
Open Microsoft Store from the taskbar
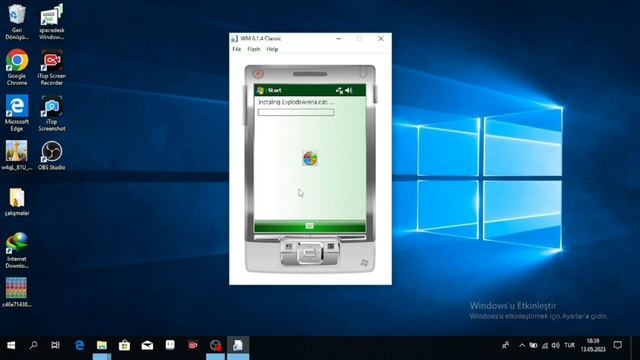(124, 345)
